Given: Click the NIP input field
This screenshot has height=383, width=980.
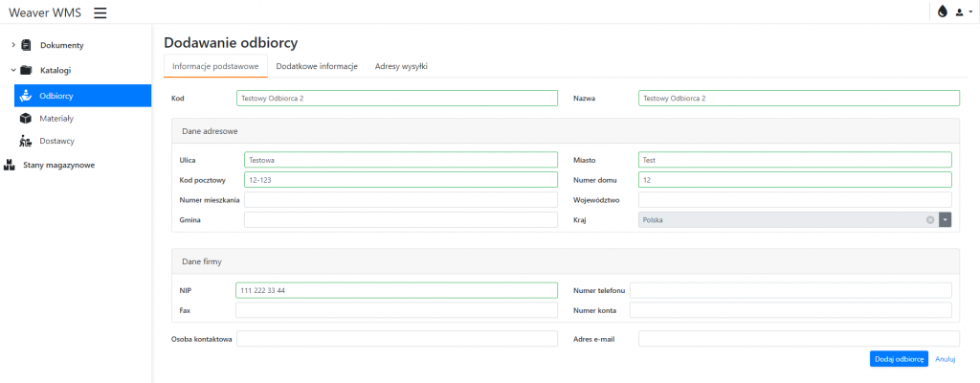Looking at the screenshot, I should [x=396, y=290].
